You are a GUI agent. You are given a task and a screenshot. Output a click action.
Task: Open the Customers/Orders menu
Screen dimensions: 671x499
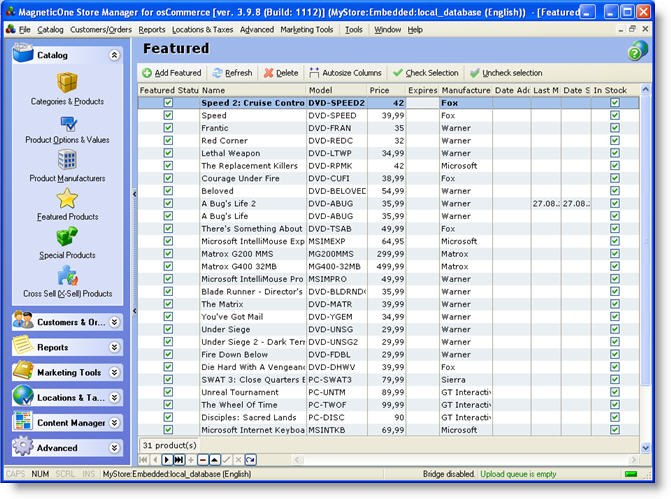click(x=101, y=30)
